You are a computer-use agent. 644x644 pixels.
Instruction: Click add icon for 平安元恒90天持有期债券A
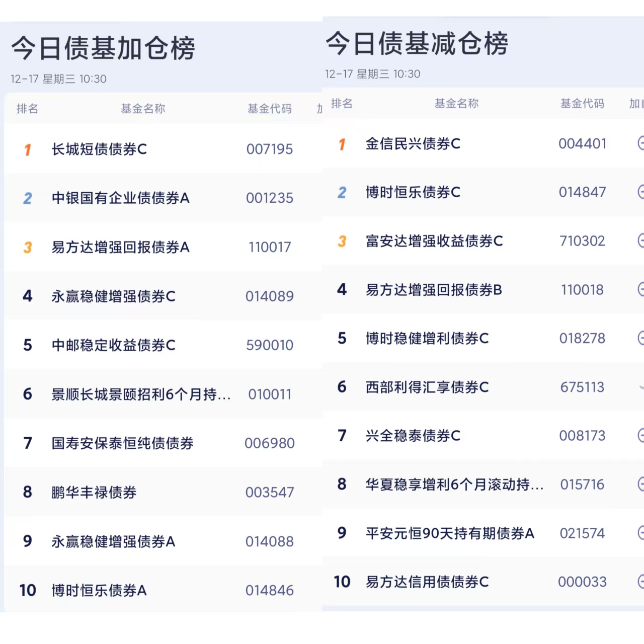[640, 533]
